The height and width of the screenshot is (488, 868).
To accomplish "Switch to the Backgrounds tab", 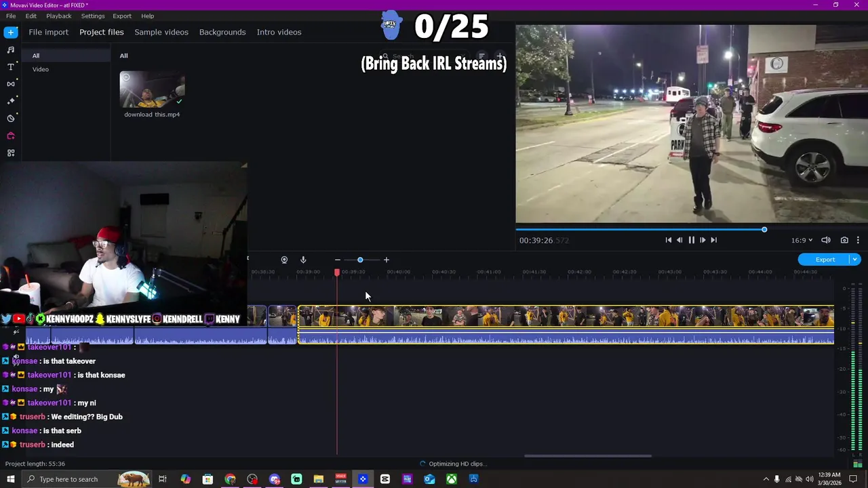I will click(222, 32).
